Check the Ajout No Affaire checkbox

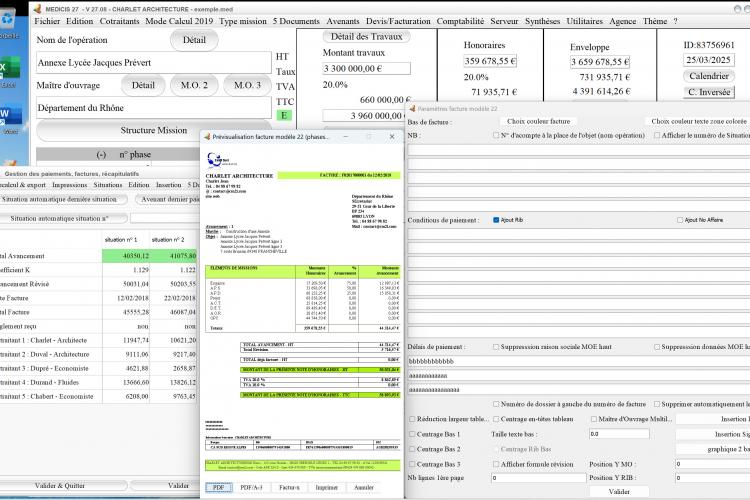tap(680, 220)
